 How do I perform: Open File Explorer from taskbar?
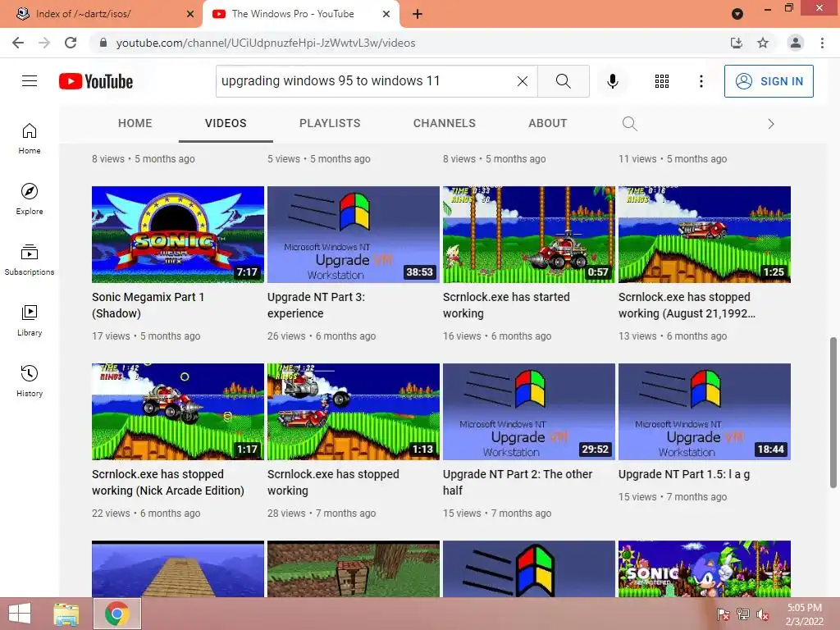[66, 614]
